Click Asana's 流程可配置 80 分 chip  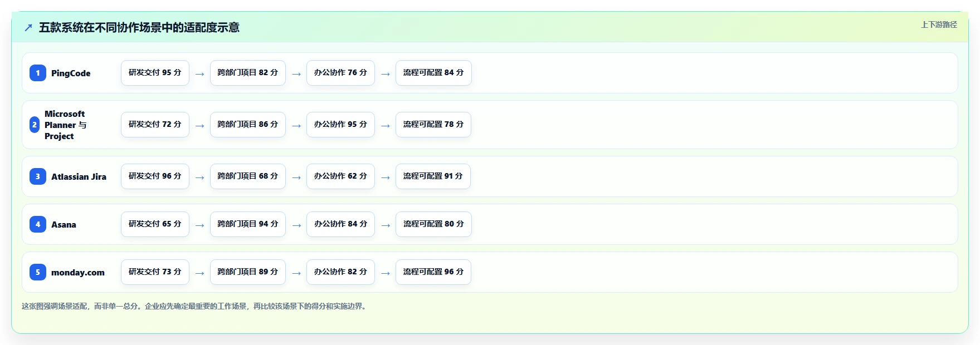(x=433, y=224)
